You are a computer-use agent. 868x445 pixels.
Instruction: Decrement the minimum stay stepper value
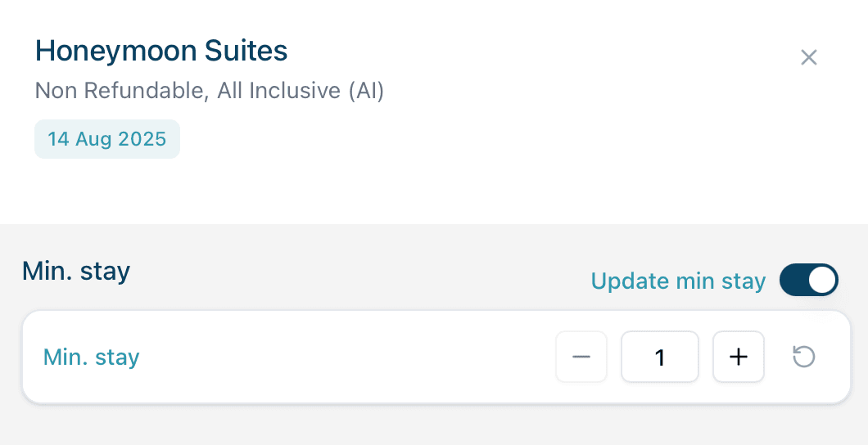click(x=581, y=357)
